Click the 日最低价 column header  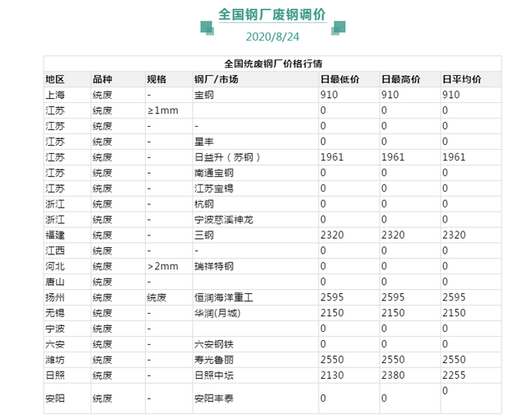point(339,79)
